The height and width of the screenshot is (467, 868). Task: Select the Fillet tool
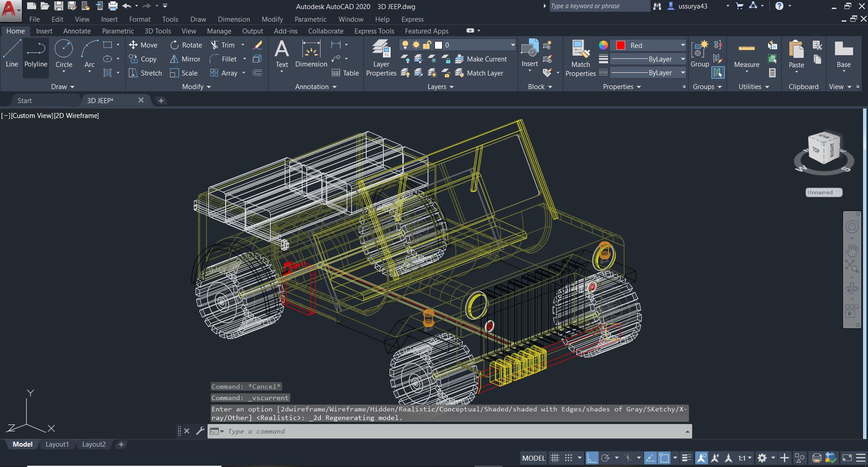224,59
